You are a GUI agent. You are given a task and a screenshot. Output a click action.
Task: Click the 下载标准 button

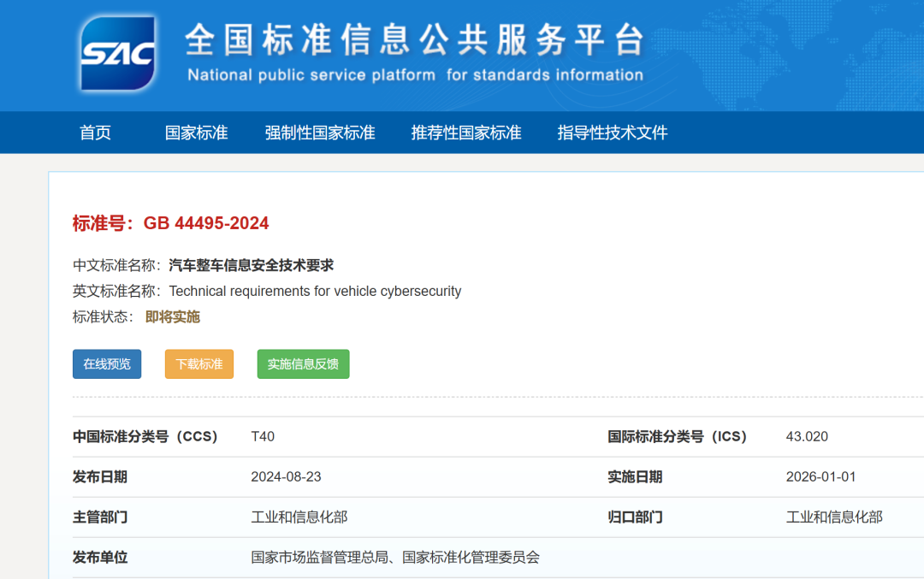pyautogui.click(x=199, y=364)
